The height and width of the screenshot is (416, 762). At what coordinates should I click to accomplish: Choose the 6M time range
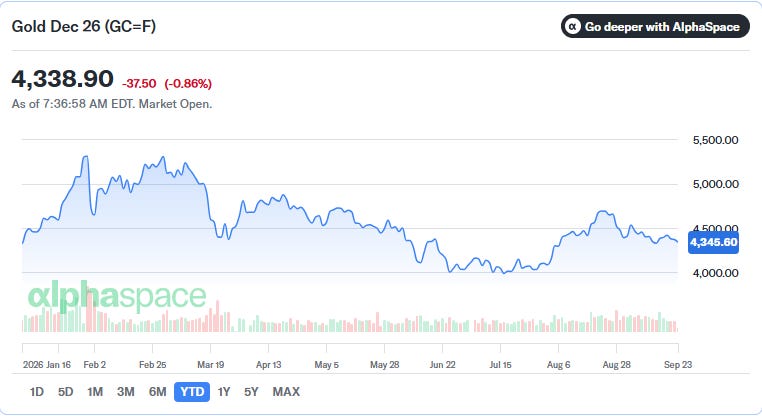pos(157,392)
